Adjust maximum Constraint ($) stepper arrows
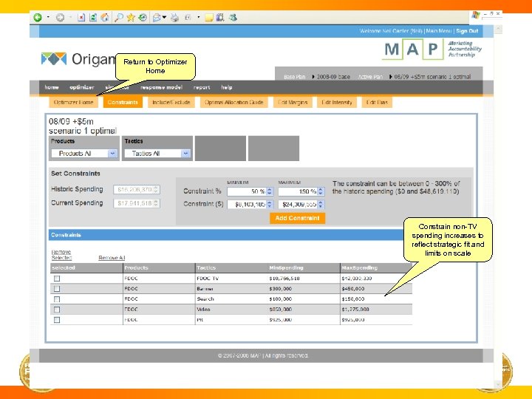 point(321,204)
